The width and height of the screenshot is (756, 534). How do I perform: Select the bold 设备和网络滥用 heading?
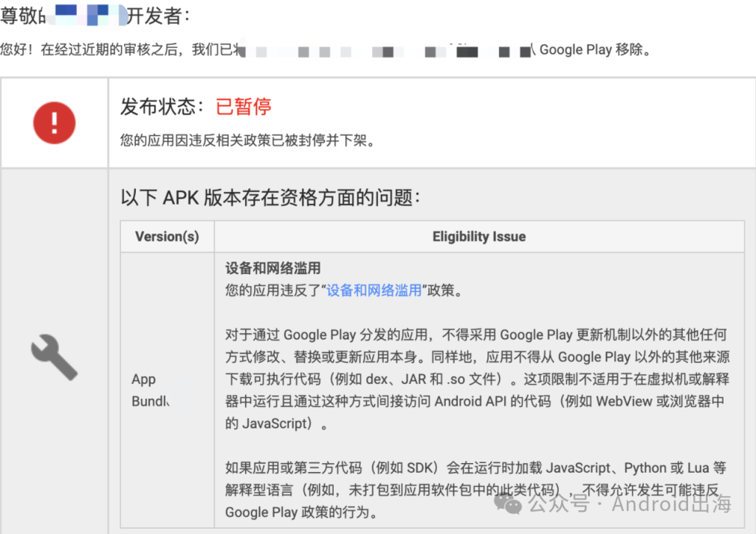(273, 268)
